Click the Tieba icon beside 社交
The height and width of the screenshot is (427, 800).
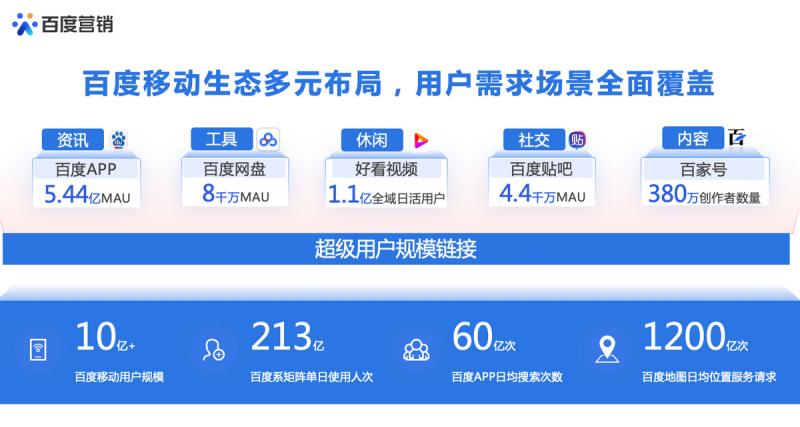point(577,139)
